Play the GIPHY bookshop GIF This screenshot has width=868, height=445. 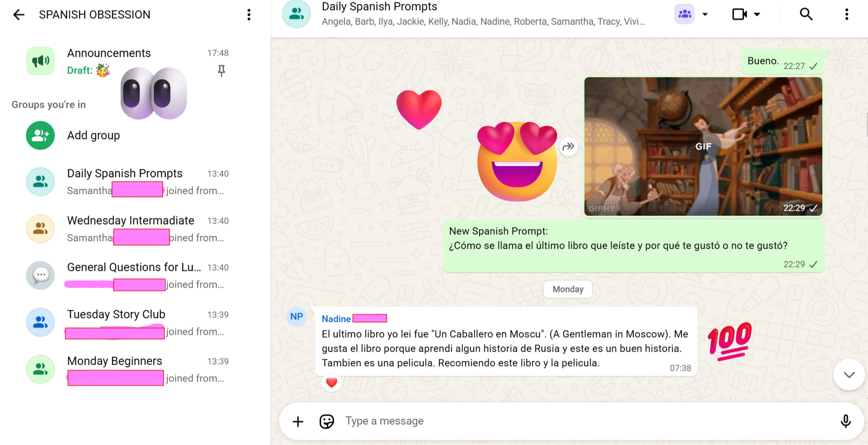pyautogui.click(x=703, y=146)
